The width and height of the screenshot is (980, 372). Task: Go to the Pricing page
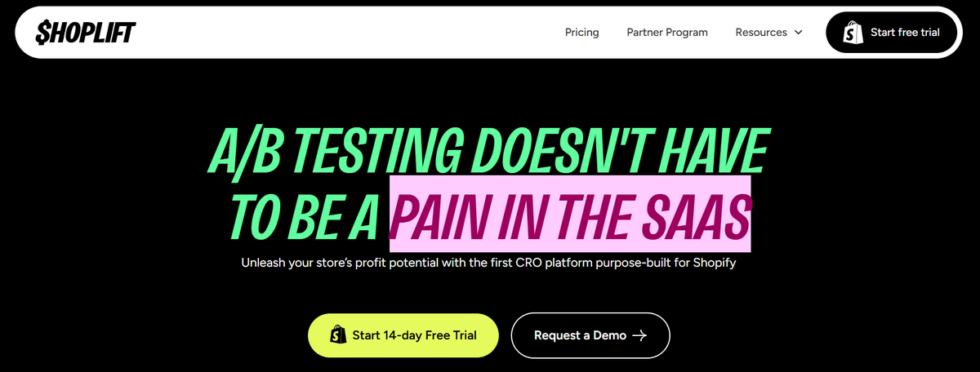[581, 33]
